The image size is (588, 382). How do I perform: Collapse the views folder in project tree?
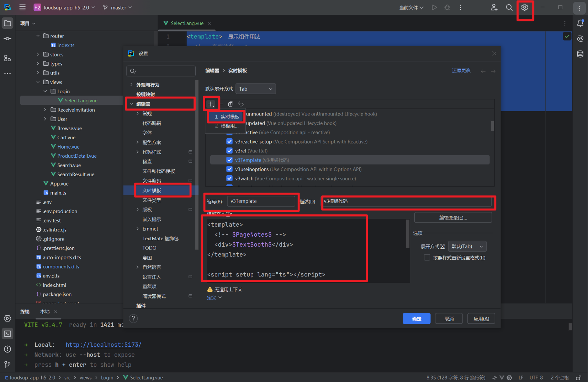[38, 82]
